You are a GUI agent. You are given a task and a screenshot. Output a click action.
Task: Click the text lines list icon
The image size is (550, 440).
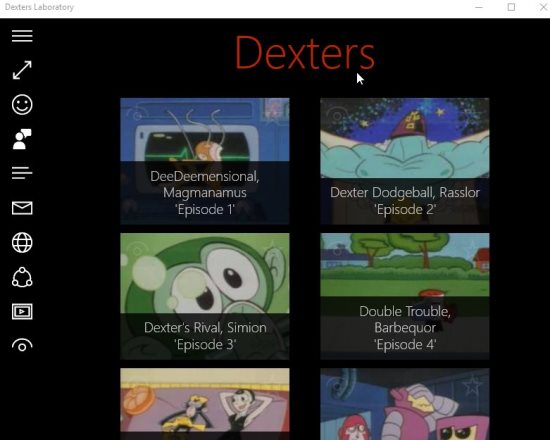tap(22, 173)
